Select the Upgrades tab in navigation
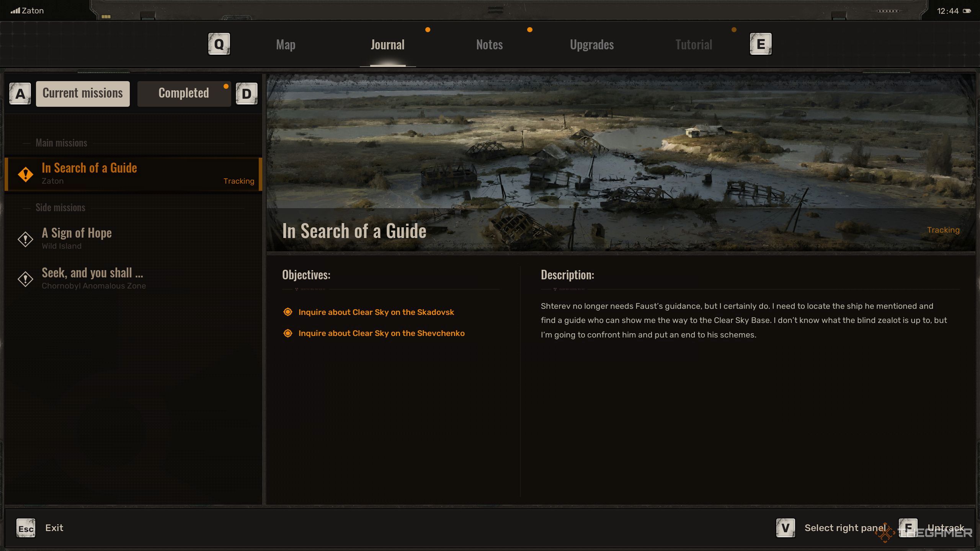Image resolution: width=980 pixels, height=551 pixels. coord(591,43)
